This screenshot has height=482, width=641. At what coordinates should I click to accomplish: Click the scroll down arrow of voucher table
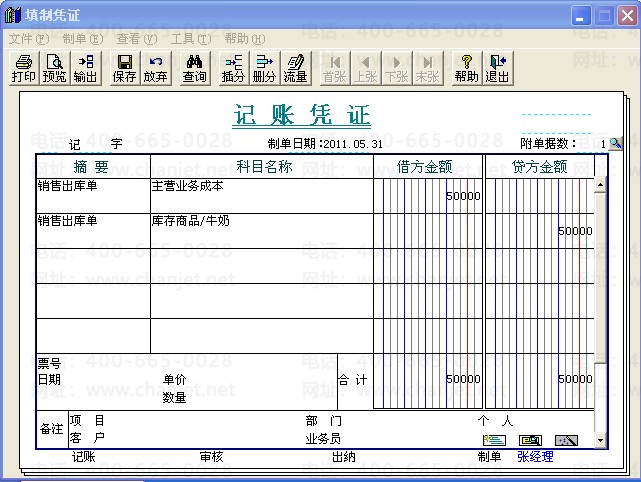[600, 440]
